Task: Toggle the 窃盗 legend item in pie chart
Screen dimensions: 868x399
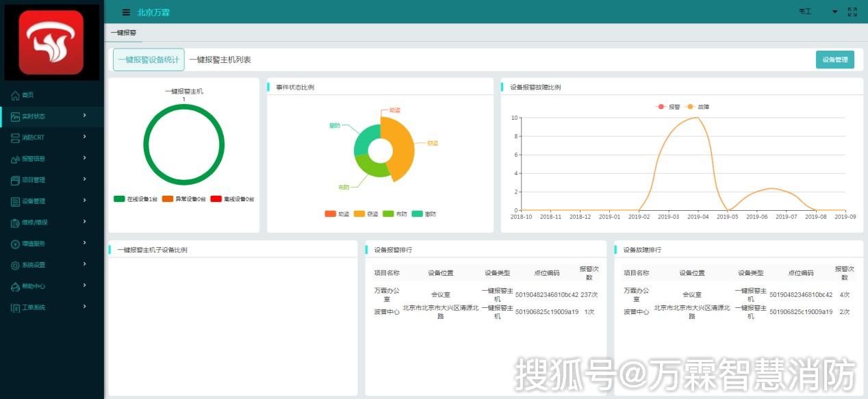Action: click(366, 214)
